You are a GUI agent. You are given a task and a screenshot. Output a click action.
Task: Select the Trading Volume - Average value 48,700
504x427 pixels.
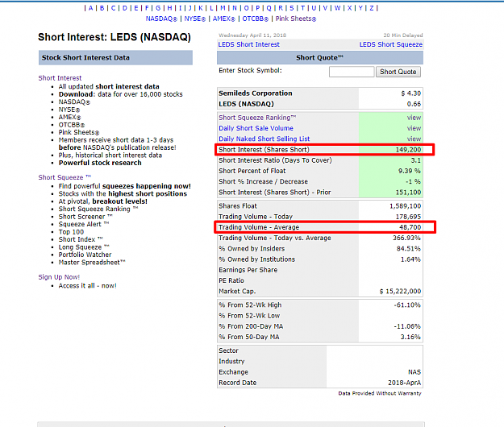(x=410, y=227)
